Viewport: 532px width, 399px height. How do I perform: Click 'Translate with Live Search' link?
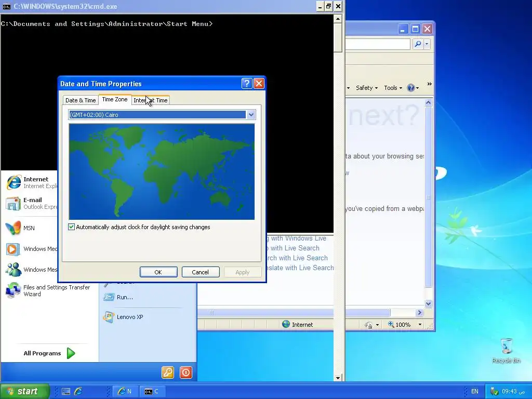(300, 268)
